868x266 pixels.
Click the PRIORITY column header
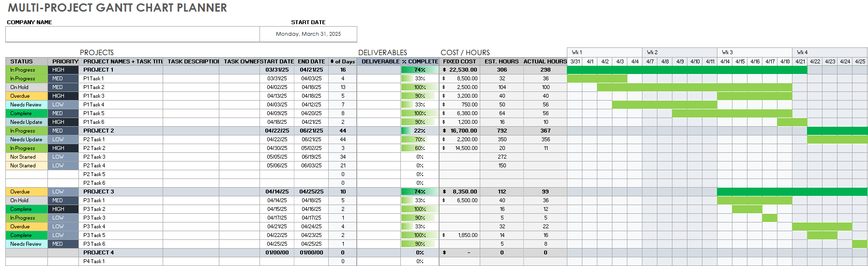[x=65, y=61]
